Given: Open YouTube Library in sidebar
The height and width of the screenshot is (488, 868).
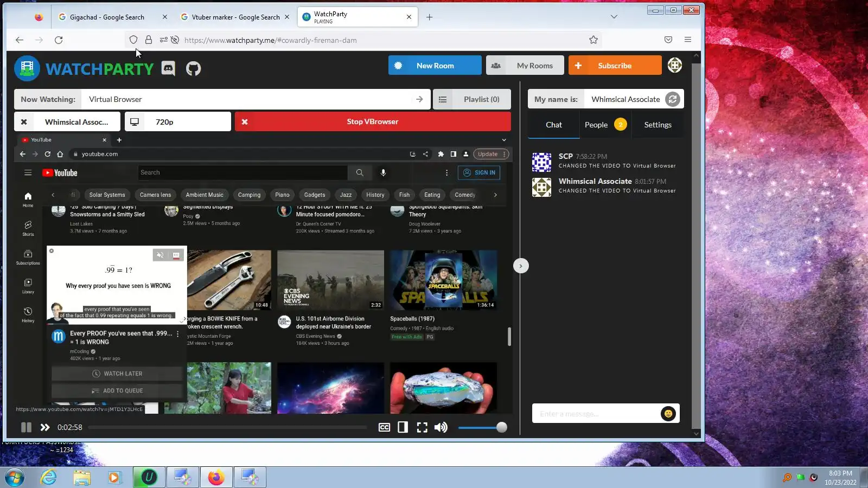Looking at the screenshot, I should (28, 286).
